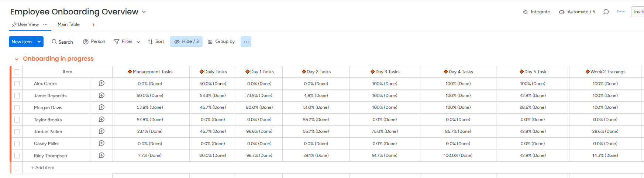Open the three-dots toolbar more options
Image resolution: width=644 pixels, height=178 pixels.
[x=246, y=42]
